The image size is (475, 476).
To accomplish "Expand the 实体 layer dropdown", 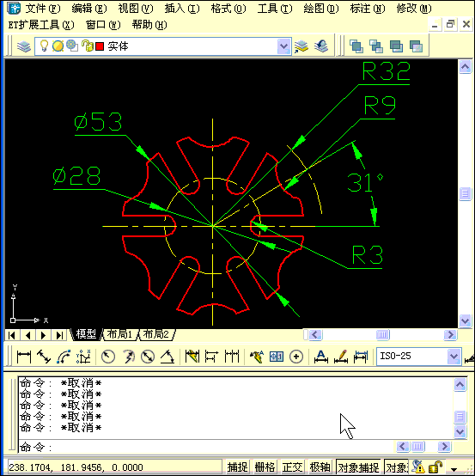I will (283, 46).
